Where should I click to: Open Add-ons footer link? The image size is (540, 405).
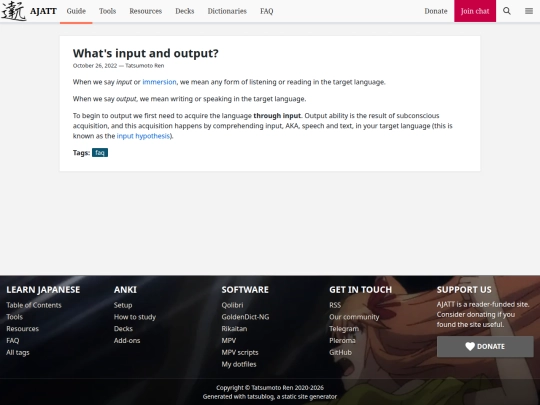click(127, 341)
